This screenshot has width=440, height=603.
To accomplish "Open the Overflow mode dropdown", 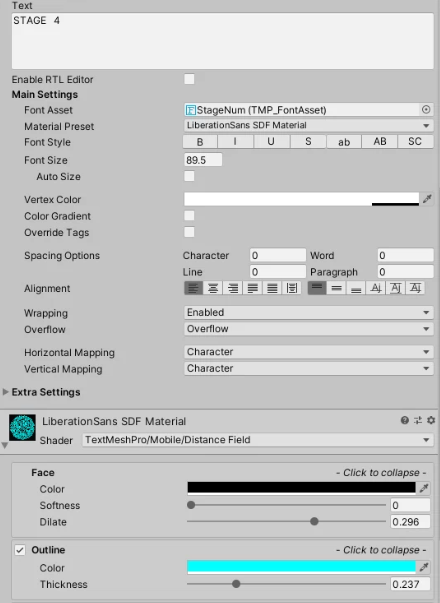I will [308, 329].
